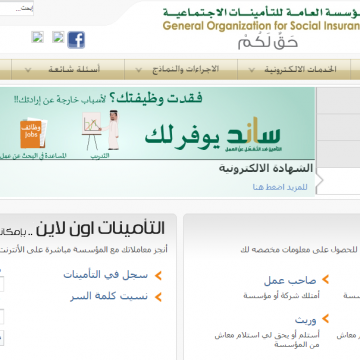
Task: Expand the الاجراءات والنماذج menu arrow
Action: (139, 70)
